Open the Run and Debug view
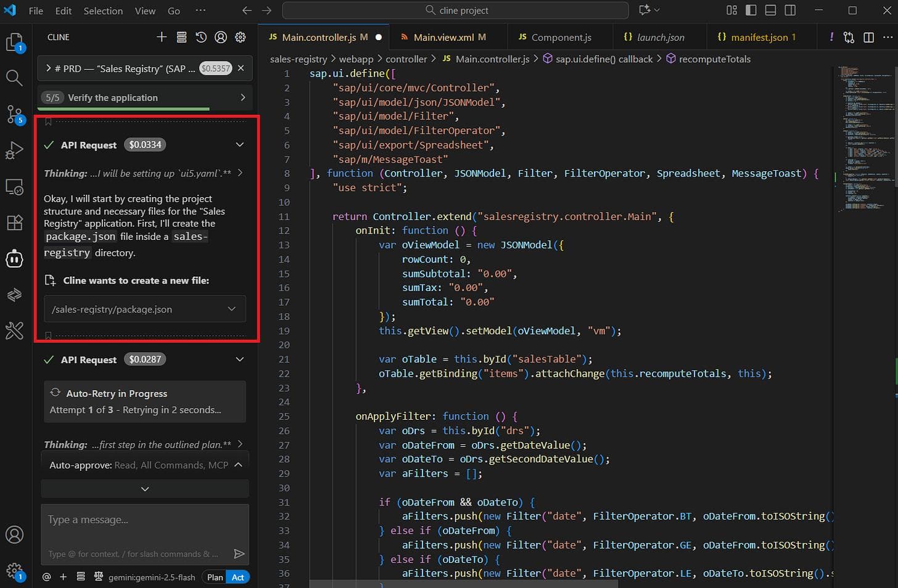 click(14, 150)
